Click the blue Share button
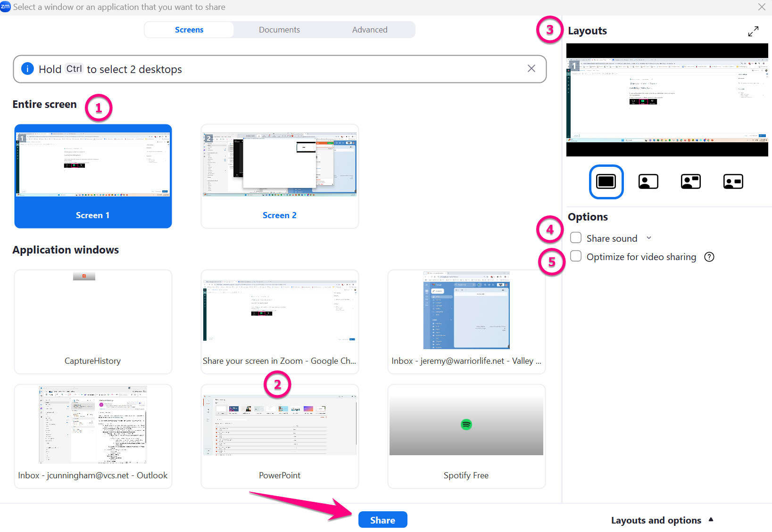Viewport: 772px width, 532px height. [x=382, y=520]
